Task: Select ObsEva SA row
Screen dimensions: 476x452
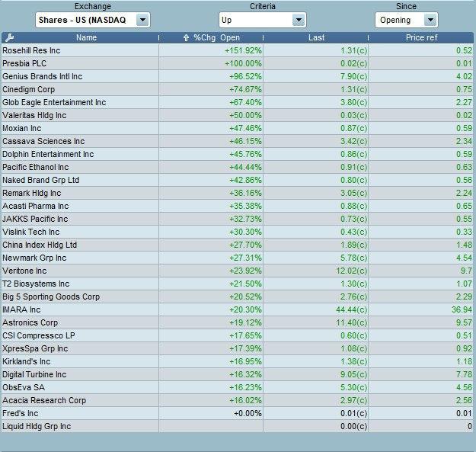Action: pyautogui.click(x=237, y=387)
